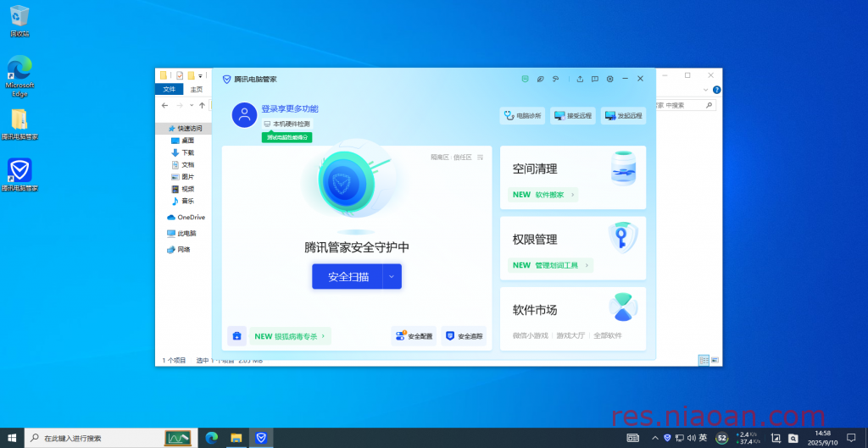
Task: Click the Up arrow in File Explorer
Action: 202,105
